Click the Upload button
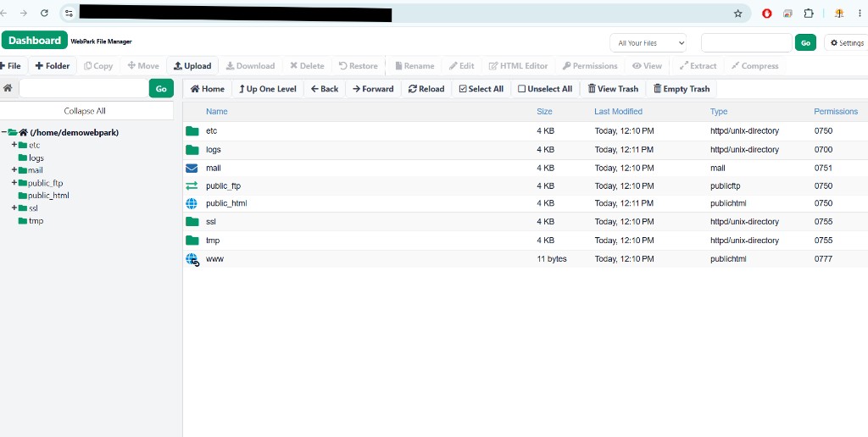 click(x=192, y=66)
